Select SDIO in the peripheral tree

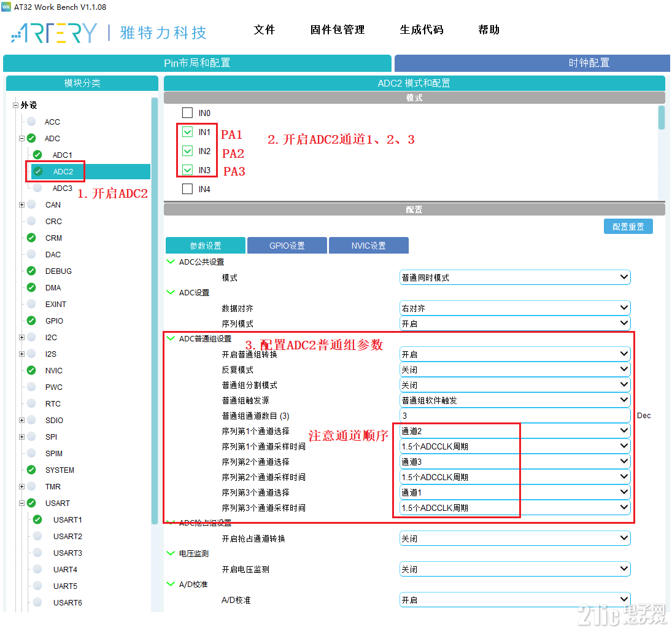[54, 420]
